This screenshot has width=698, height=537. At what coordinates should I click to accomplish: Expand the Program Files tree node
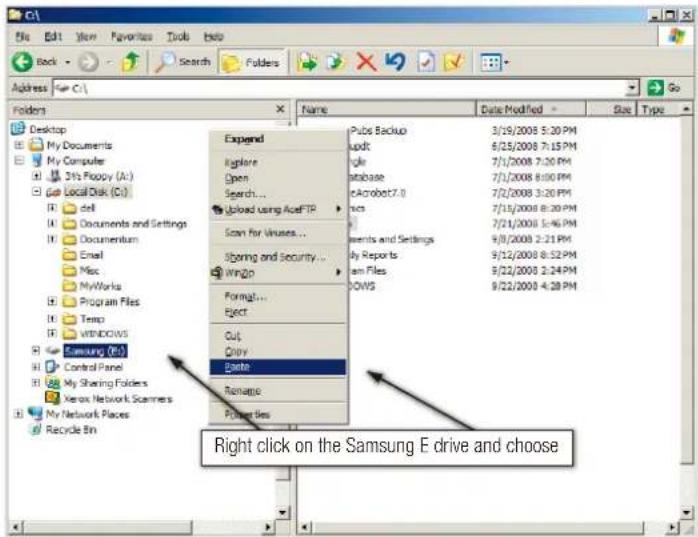click(x=52, y=302)
